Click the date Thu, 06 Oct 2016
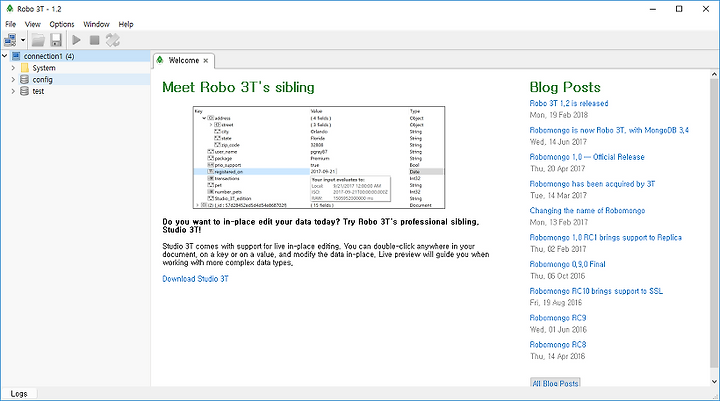Viewport: 720px width, 401px height. click(557, 276)
